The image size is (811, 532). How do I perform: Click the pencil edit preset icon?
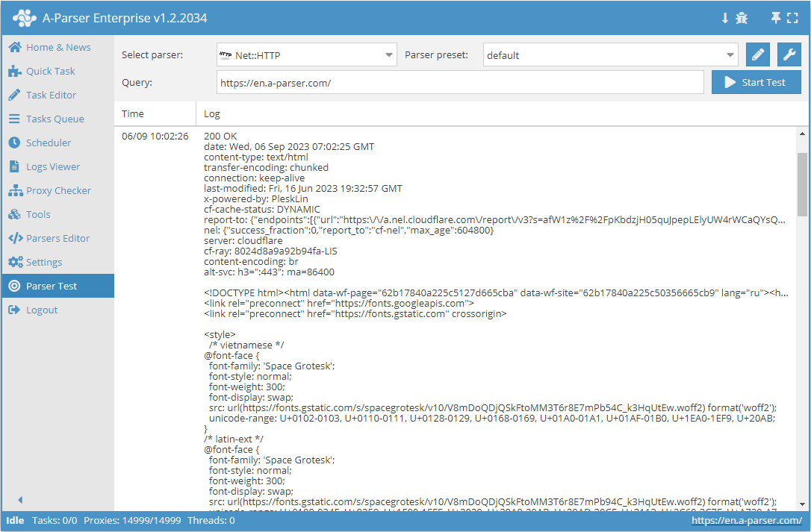tap(757, 54)
